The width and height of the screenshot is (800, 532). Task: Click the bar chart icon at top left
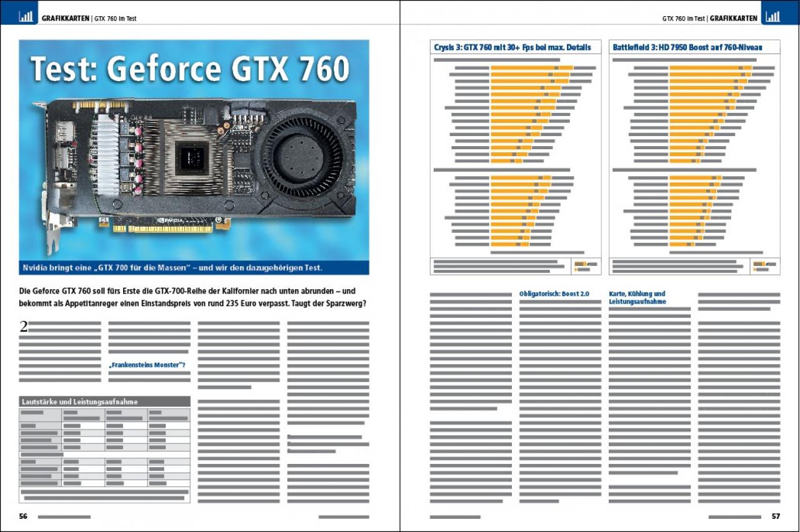pos(26,17)
